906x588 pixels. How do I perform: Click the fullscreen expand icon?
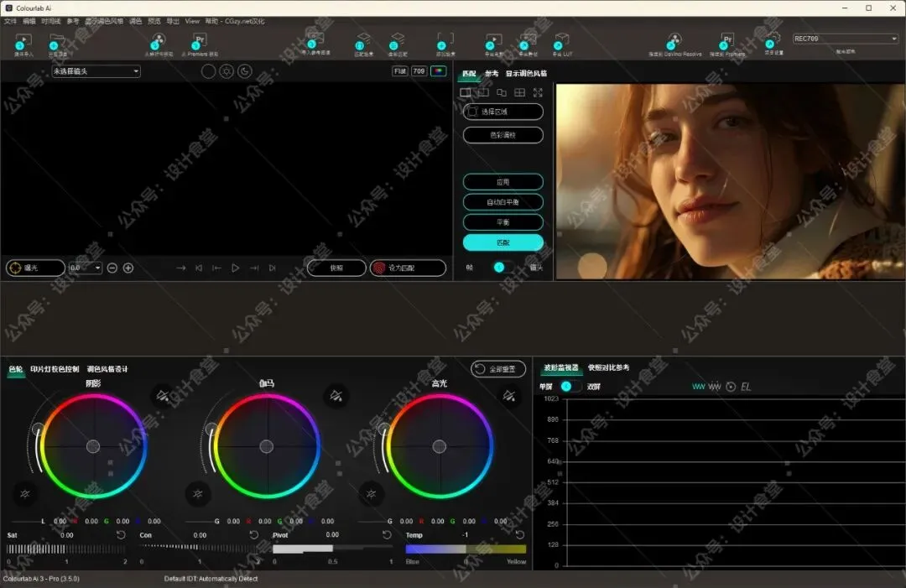(538, 92)
